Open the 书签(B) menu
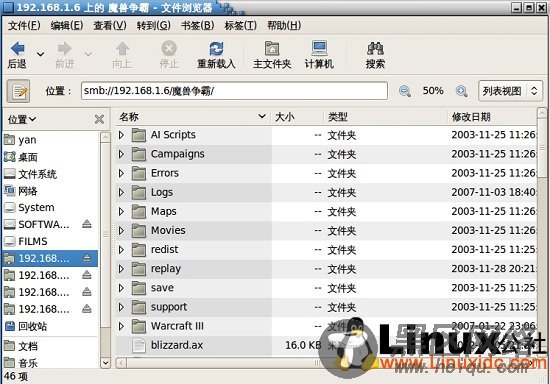Viewport: 550px width, 384px height. pyautogui.click(x=197, y=26)
